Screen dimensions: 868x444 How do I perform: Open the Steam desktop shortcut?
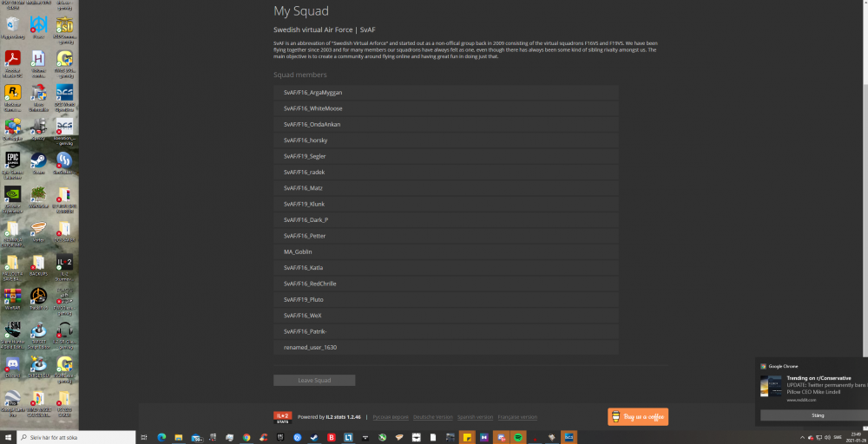coord(38,160)
